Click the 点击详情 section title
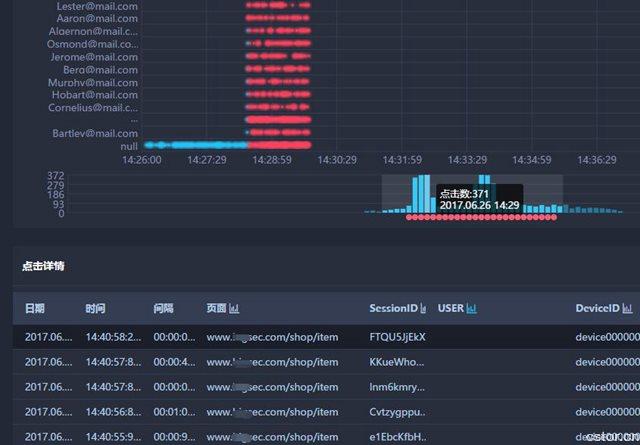 click(x=44, y=266)
